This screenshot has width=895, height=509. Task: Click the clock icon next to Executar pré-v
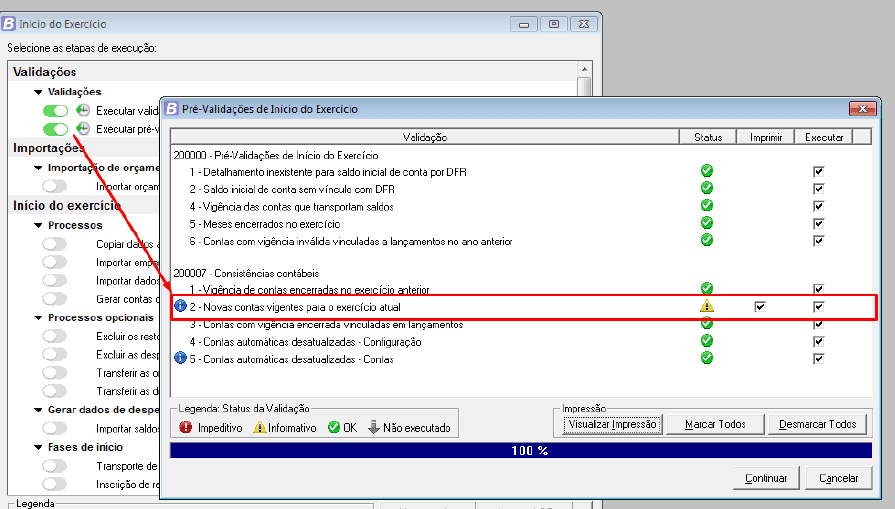click(83, 128)
